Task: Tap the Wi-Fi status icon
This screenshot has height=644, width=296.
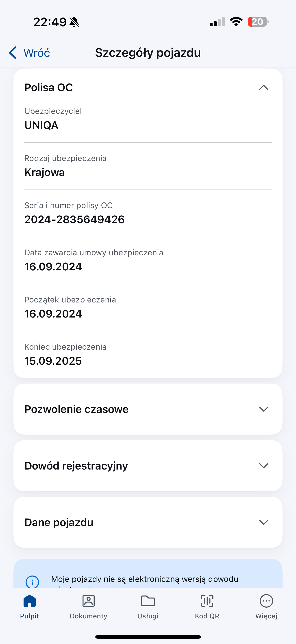Action: pyautogui.click(x=236, y=22)
